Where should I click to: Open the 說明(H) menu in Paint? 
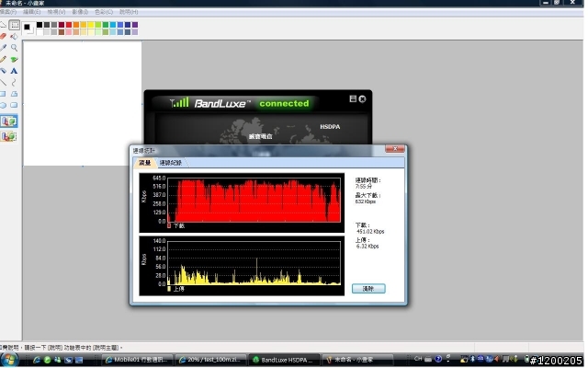click(129, 12)
